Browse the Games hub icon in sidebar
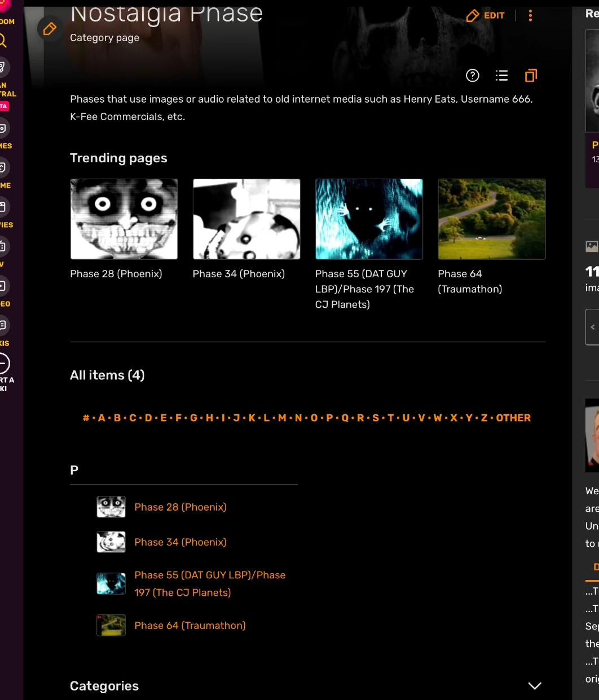This screenshot has width=599, height=700. click(x=5, y=128)
